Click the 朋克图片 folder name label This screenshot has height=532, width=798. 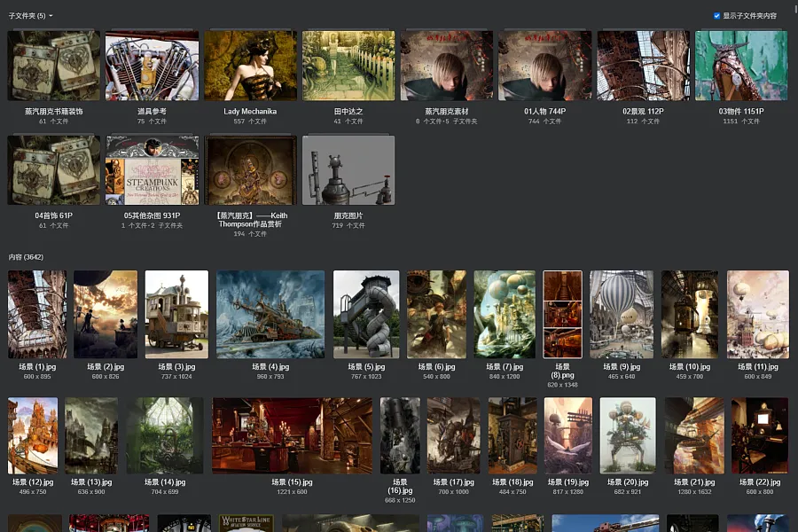coord(348,215)
